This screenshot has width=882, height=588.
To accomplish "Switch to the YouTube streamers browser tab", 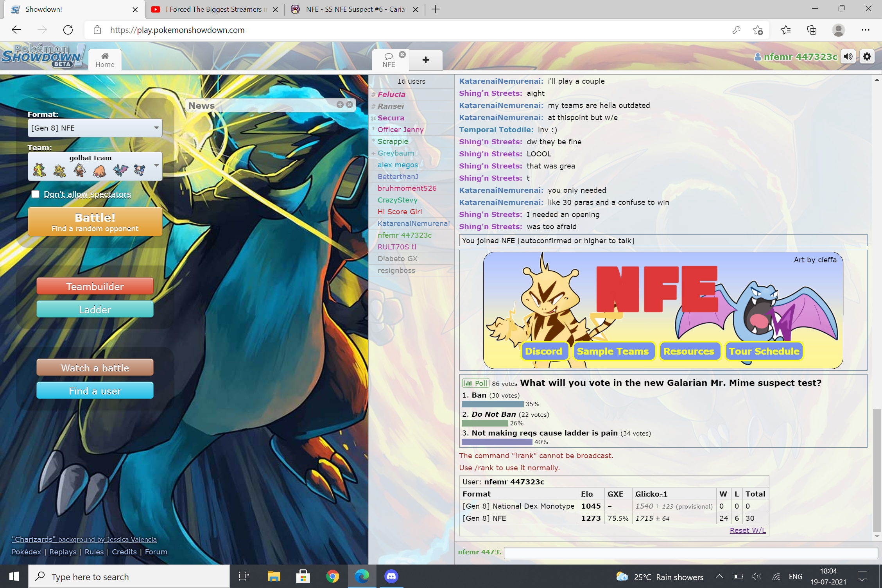I will pyautogui.click(x=214, y=9).
